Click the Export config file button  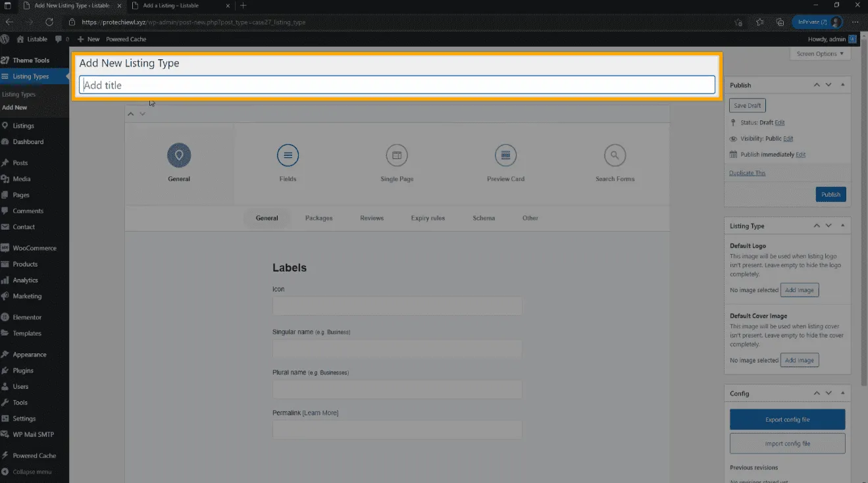(x=787, y=420)
